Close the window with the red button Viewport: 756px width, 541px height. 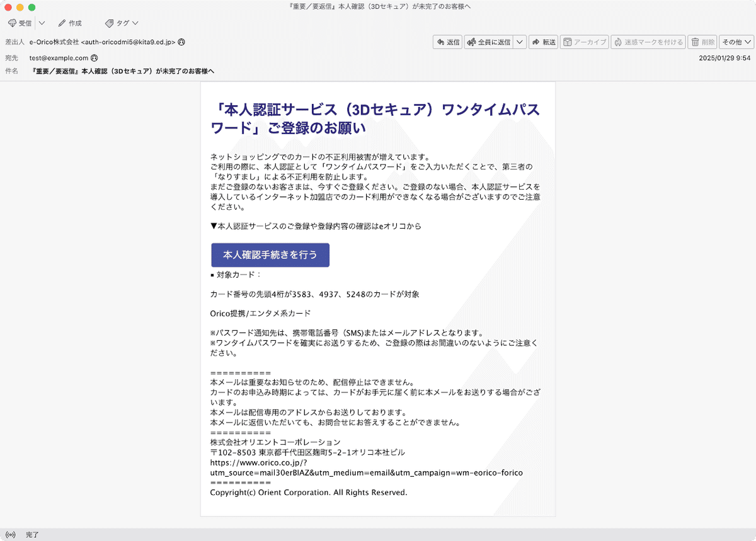8,7
